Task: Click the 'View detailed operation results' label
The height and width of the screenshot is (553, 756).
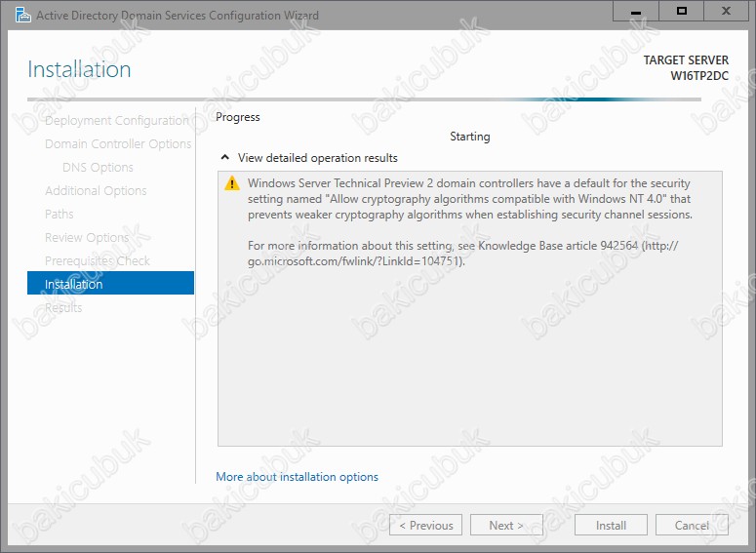Action: click(x=318, y=158)
